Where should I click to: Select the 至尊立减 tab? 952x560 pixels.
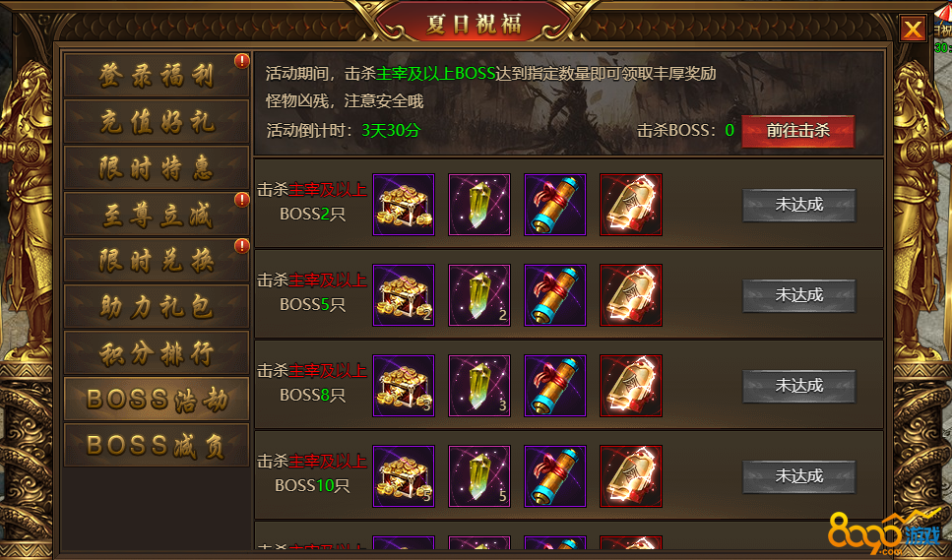tap(157, 215)
